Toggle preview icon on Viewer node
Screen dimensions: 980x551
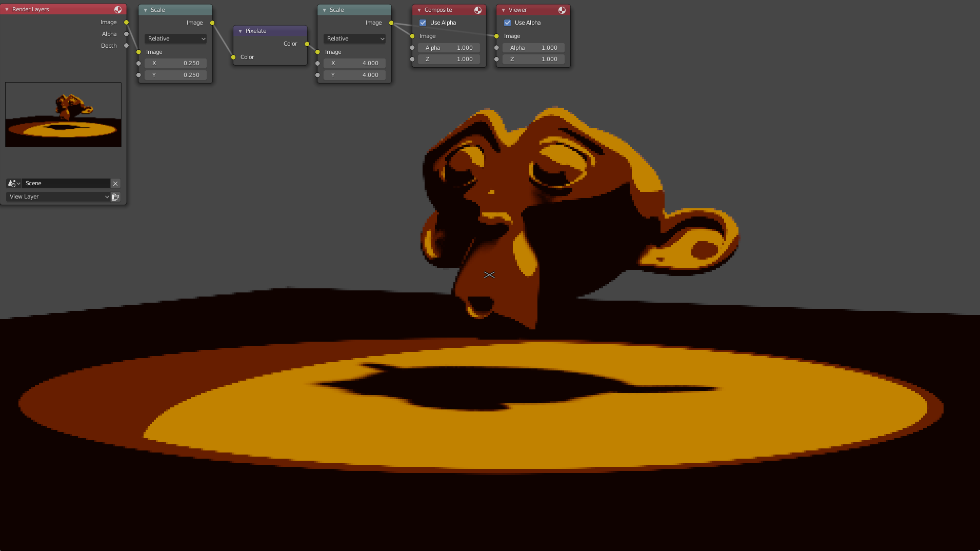pyautogui.click(x=562, y=10)
